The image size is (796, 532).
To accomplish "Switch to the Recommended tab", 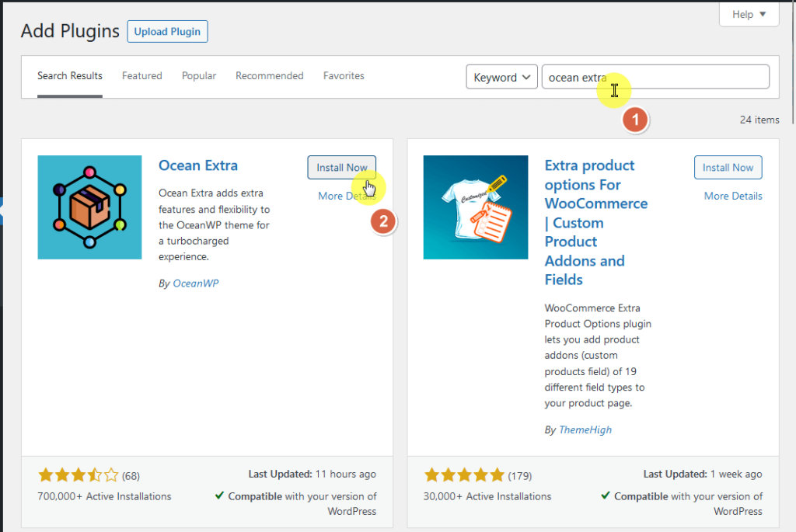I will pos(270,76).
